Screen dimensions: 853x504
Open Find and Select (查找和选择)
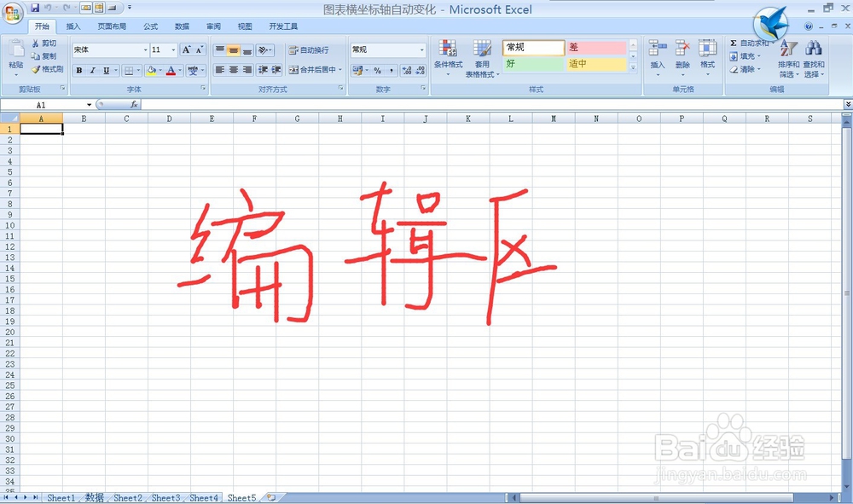pos(814,59)
